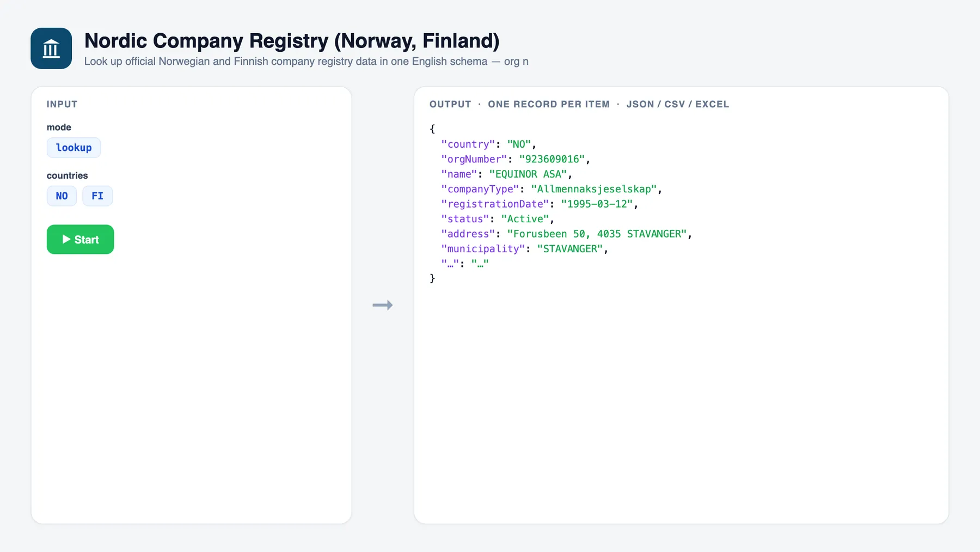The width and height of the screenshot is (980, 552).
Task: Click the address value Forusbeen 50
Action: (x=597, y=234)
